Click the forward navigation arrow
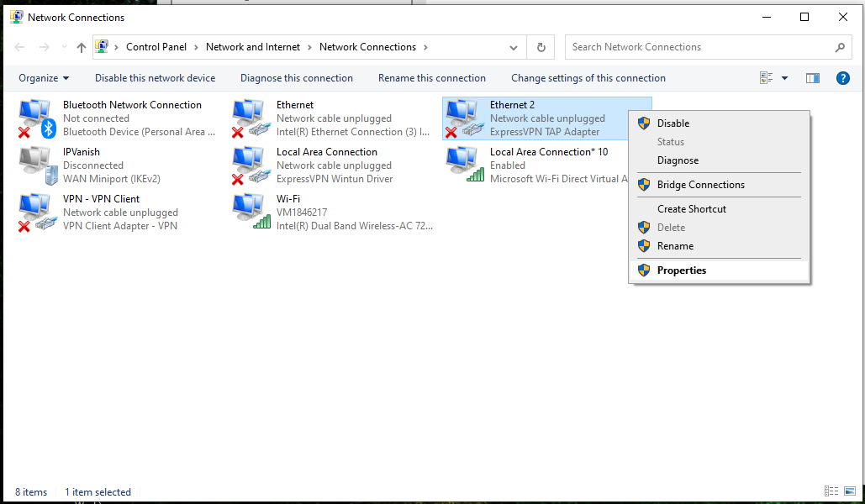 click(44, 47)
